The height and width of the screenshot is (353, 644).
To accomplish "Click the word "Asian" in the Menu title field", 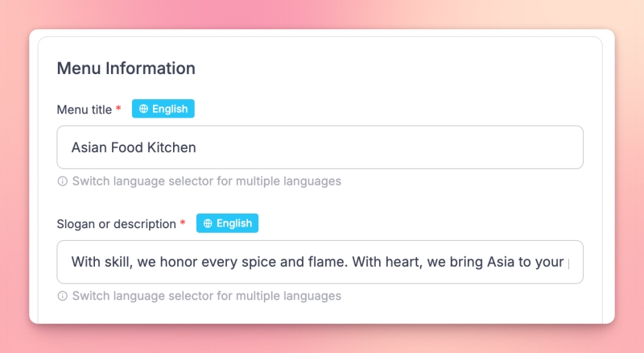I will (x=89, y=147).
